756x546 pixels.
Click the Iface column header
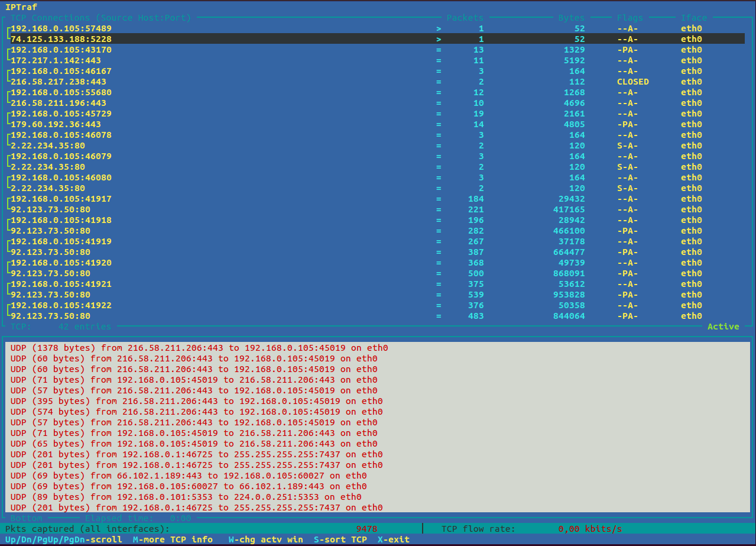(x=693, y=18)
